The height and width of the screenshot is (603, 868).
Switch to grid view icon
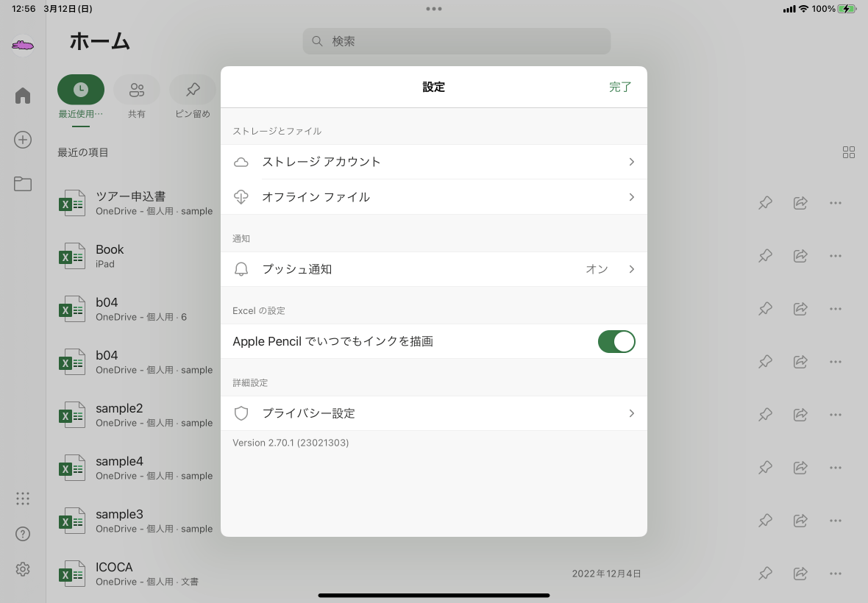[849, 152]
